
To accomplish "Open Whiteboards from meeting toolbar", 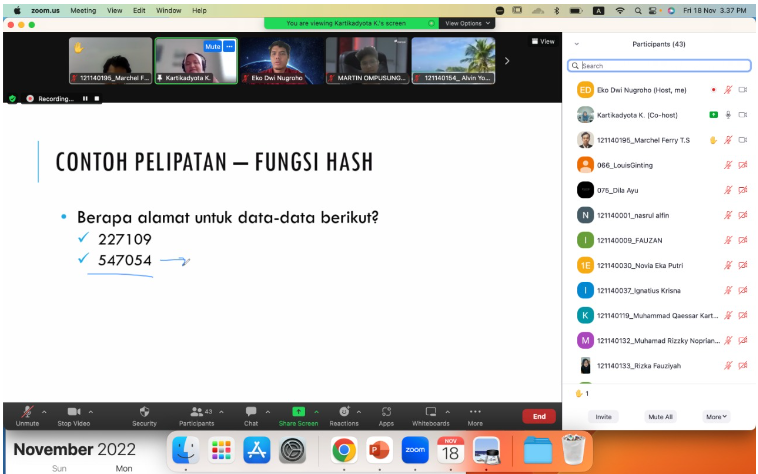I will [431, 412].
